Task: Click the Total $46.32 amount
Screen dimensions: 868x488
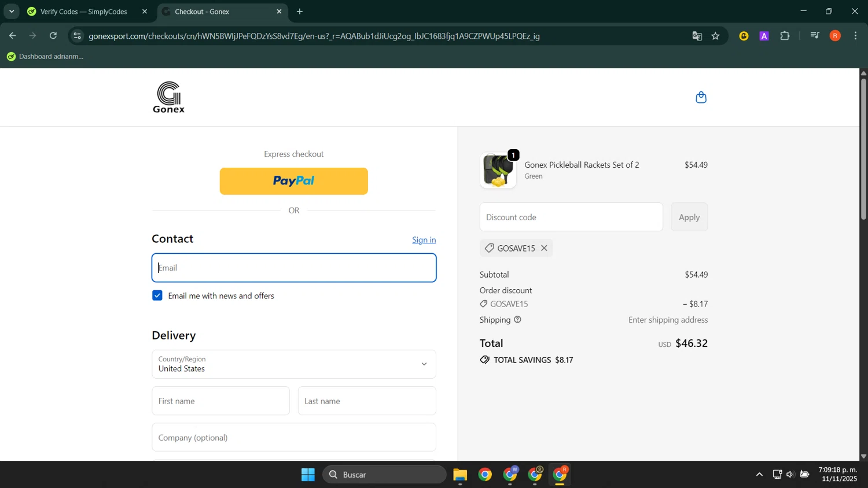Action: [x=692, y=343]
